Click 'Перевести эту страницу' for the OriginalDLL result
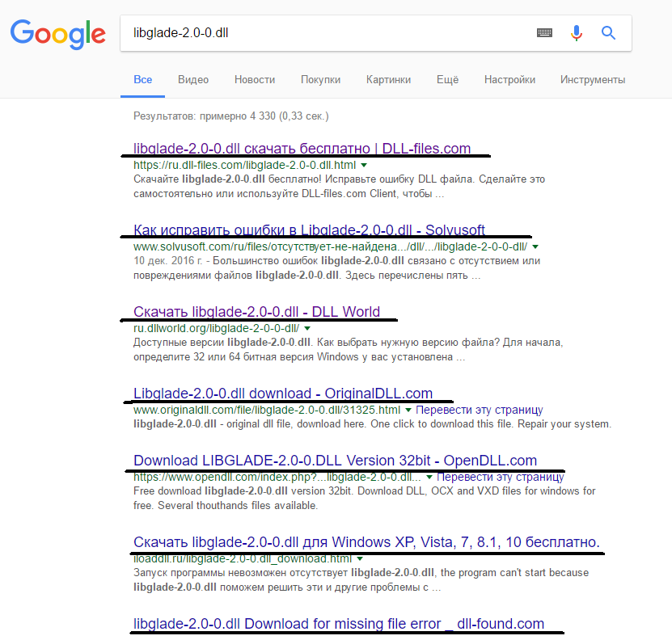 [x=480, y=410]
